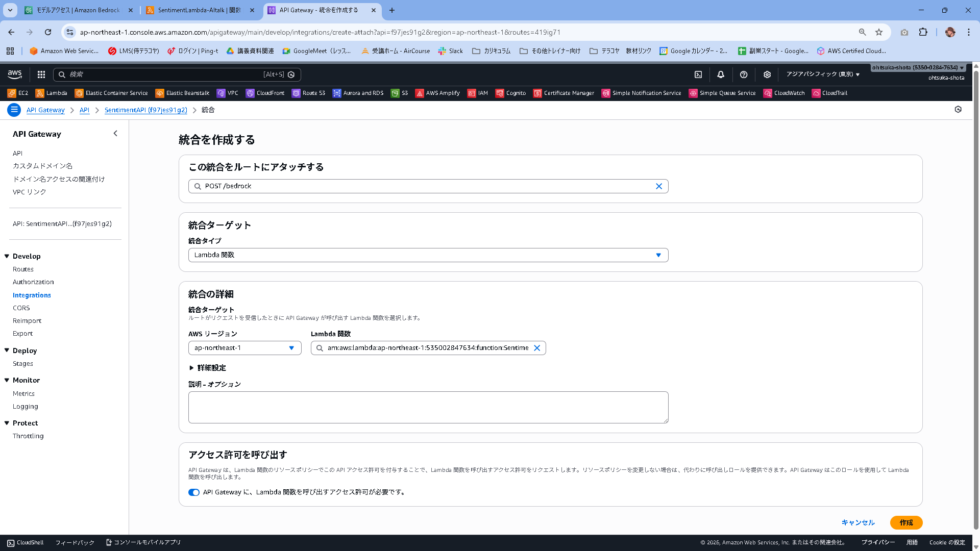This screenshot has width=980, height=551.
Task: Click the orange 作成 create button
Action: (x=906, y=522)
